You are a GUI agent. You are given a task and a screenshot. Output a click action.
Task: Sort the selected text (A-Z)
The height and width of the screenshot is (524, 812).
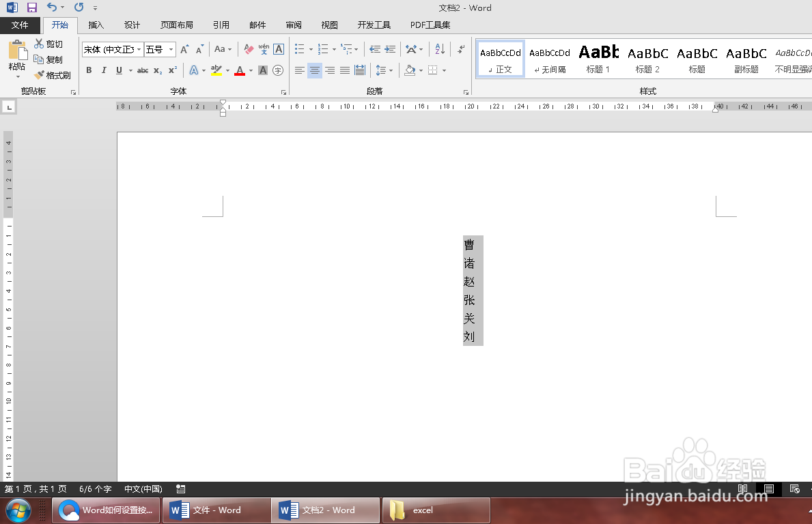coord(440,49)
